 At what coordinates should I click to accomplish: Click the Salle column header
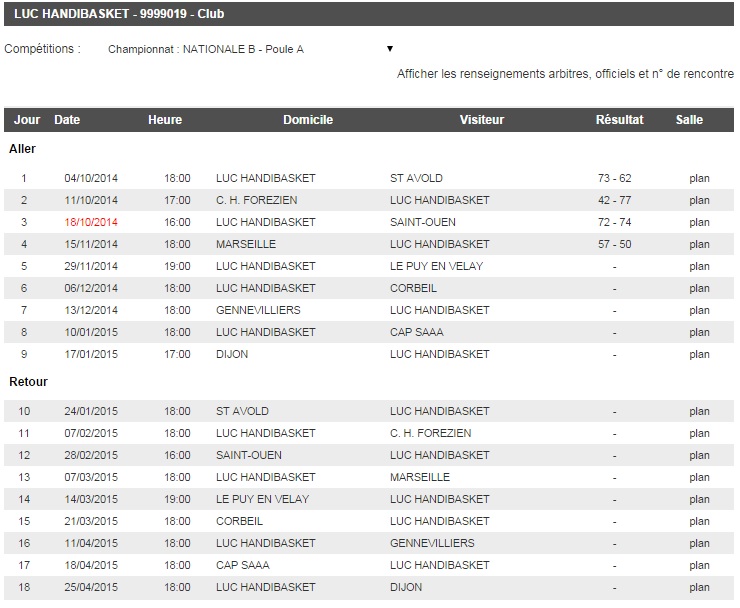(x=689, y=120)
